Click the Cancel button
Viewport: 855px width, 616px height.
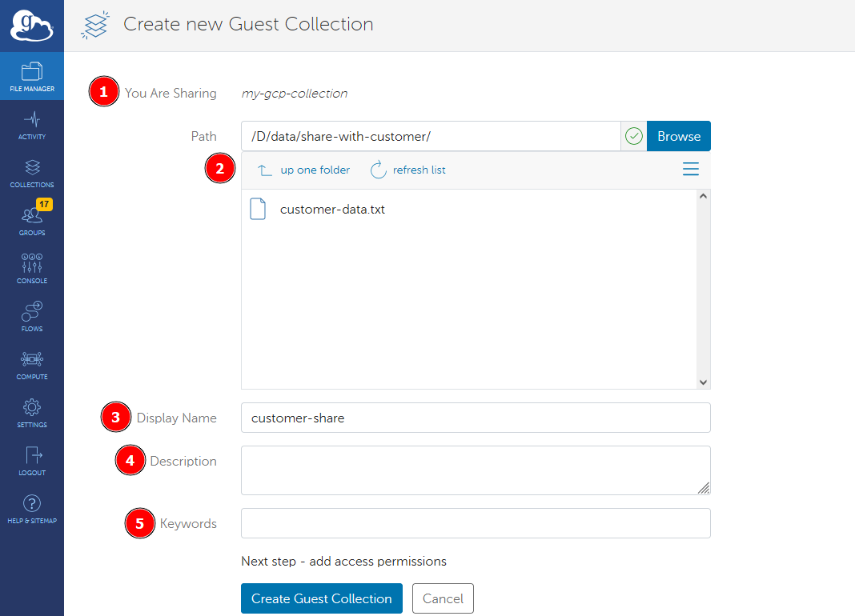coord(443,598)
